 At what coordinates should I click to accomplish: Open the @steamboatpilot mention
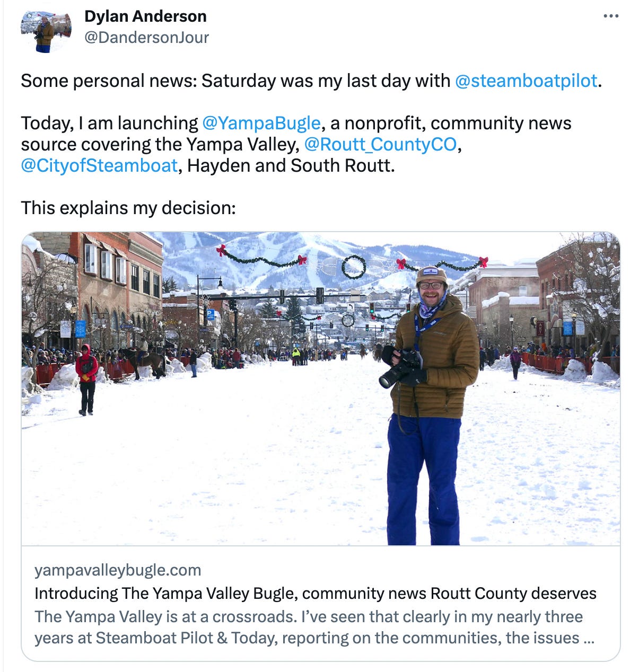[x=526, y=81]
